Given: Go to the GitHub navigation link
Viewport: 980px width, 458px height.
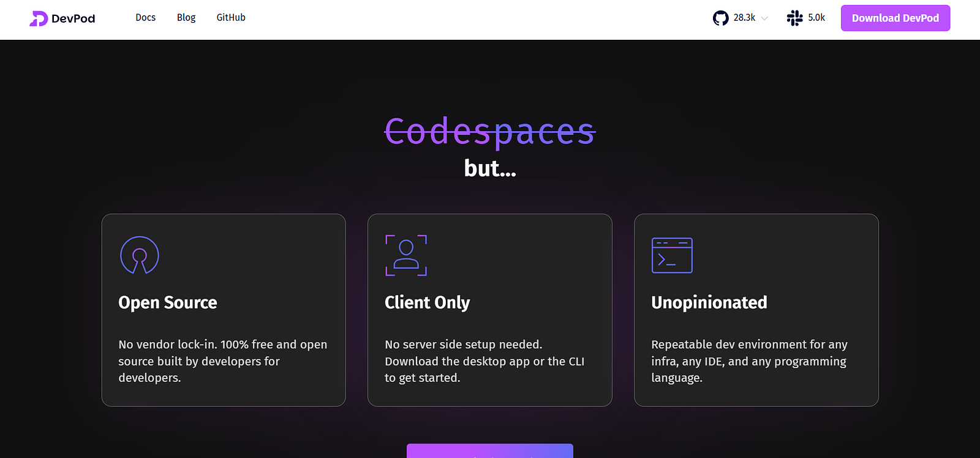Looking at the screenshot, I should coord(231,18).
